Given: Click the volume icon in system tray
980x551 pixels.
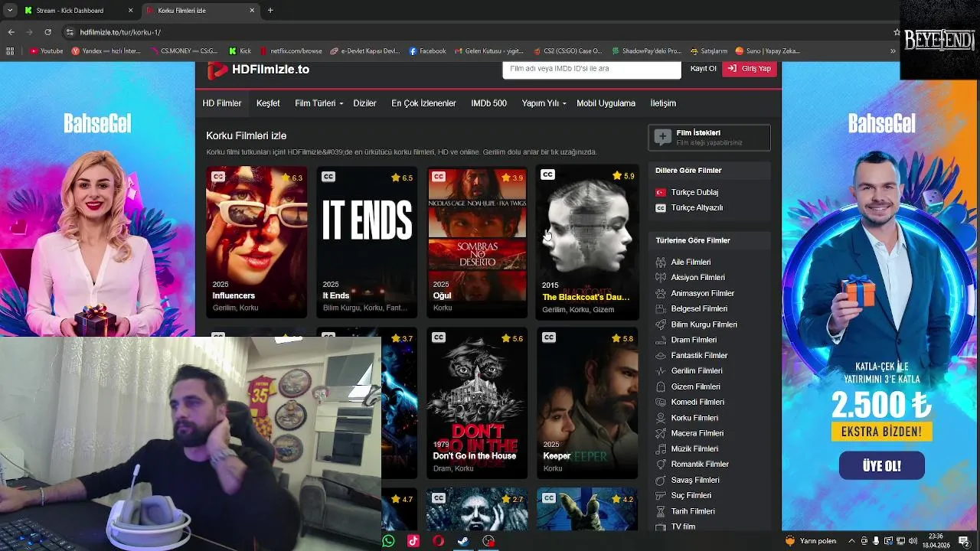Looking at the screenshot, I should point(913,541).
